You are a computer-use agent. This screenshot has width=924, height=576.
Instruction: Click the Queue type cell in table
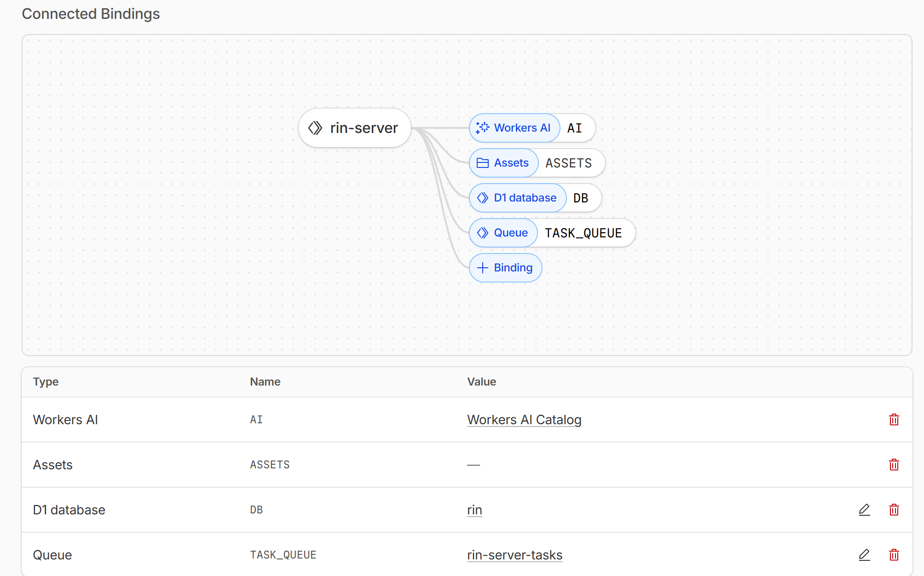[x=52, y=555]
